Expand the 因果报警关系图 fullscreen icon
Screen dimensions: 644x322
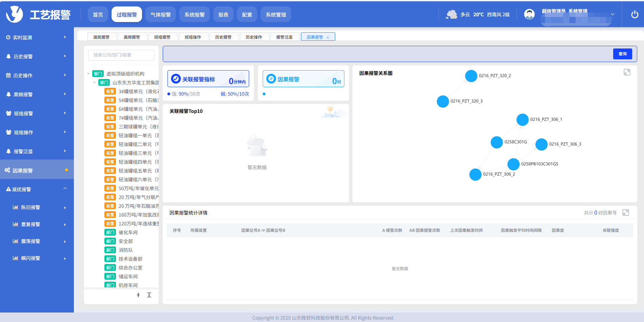(x=627, y=72)
